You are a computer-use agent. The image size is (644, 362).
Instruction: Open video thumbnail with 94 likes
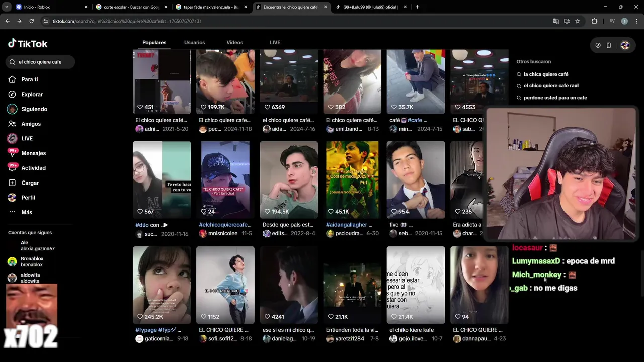[479, 285]
